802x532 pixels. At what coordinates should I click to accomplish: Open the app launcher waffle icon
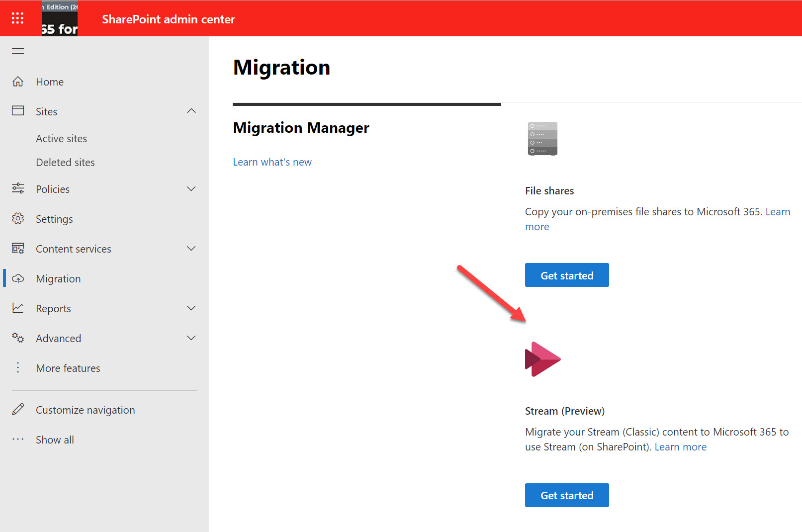17,18
